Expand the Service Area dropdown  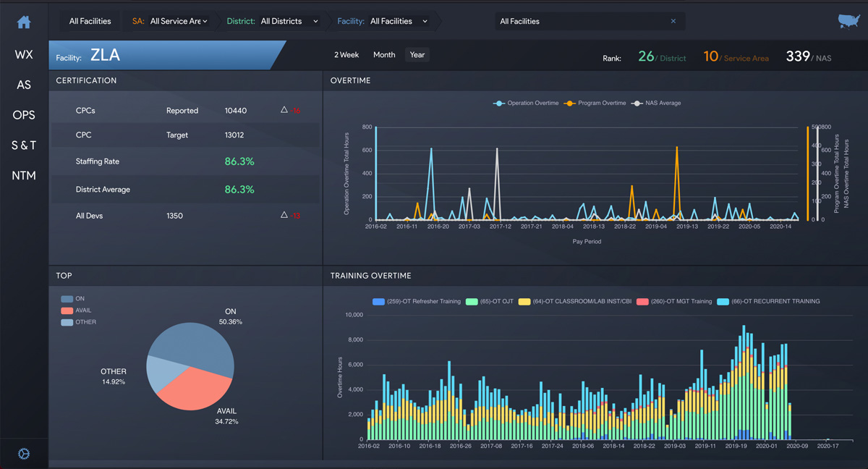click(179, 22)
